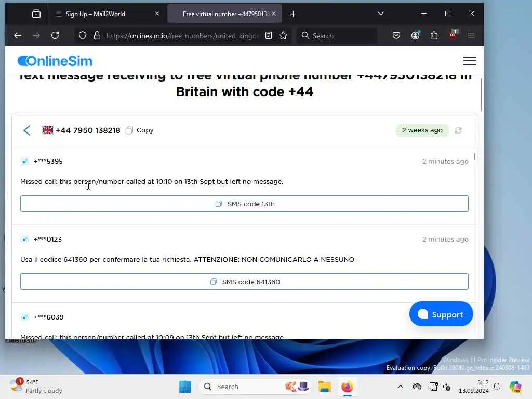Open Firefox tab overview icon

[36, 14]
